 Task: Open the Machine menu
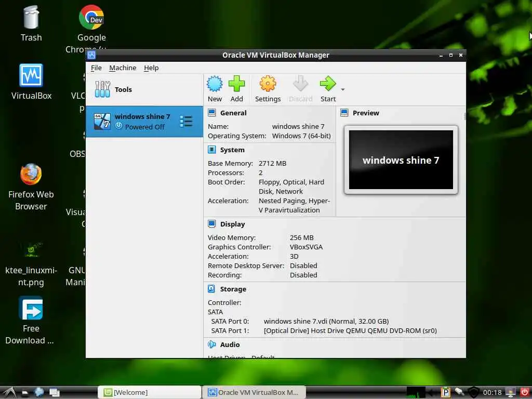[x=123, y=68]
